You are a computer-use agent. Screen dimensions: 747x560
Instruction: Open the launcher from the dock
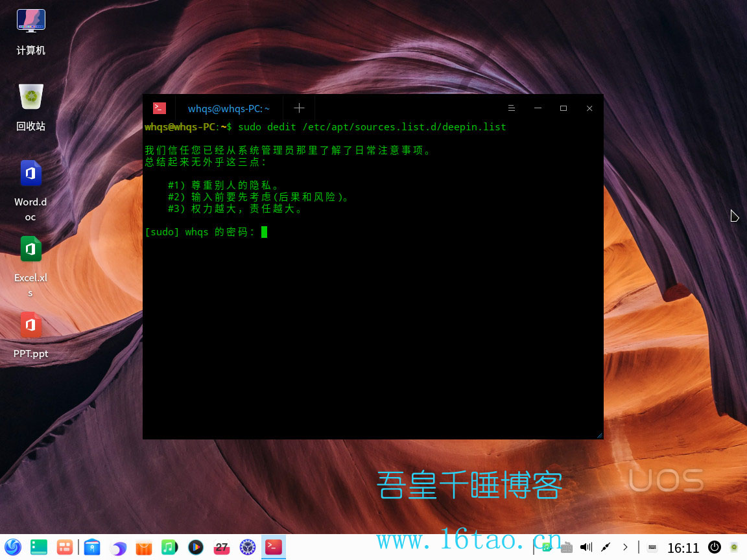[13, 547]
